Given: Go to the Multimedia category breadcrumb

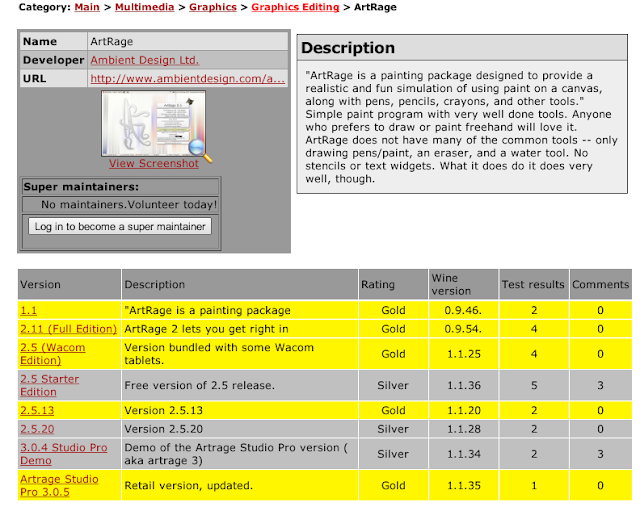Looking at the screenshot, I should 144,7.
